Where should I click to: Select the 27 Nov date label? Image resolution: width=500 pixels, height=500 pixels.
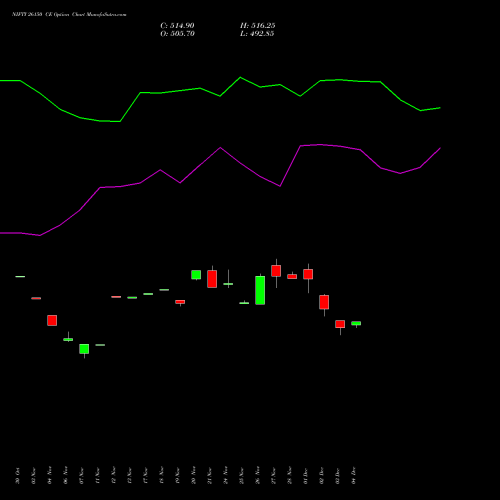coord(274,476)
